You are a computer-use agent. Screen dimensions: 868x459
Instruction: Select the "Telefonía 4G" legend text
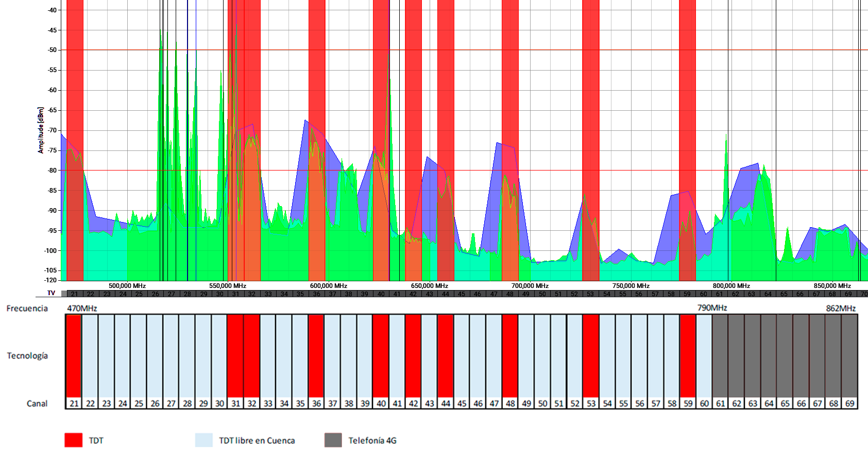(x=372, y=440)
